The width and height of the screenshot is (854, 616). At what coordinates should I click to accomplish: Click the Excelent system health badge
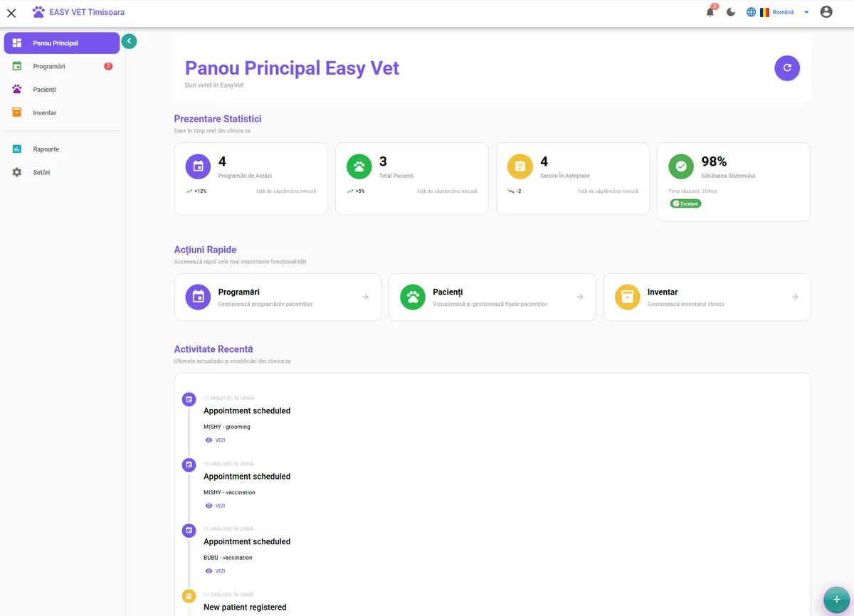(x=685, y=203)
